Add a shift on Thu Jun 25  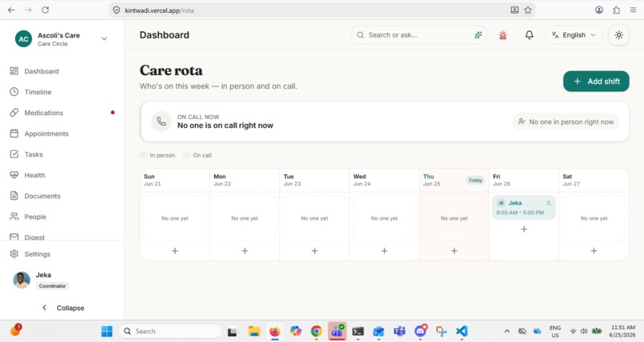click(455, 251)
